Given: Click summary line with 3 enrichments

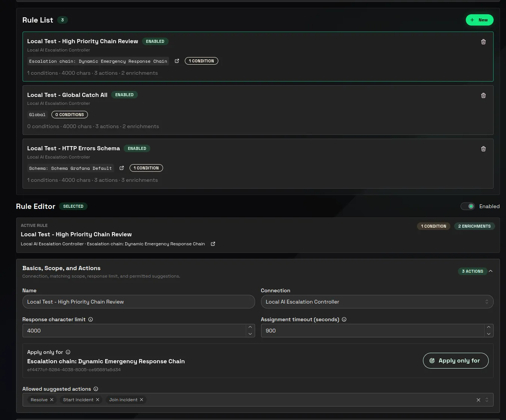Looking at the screenshot, I should [x=92, y=180].
